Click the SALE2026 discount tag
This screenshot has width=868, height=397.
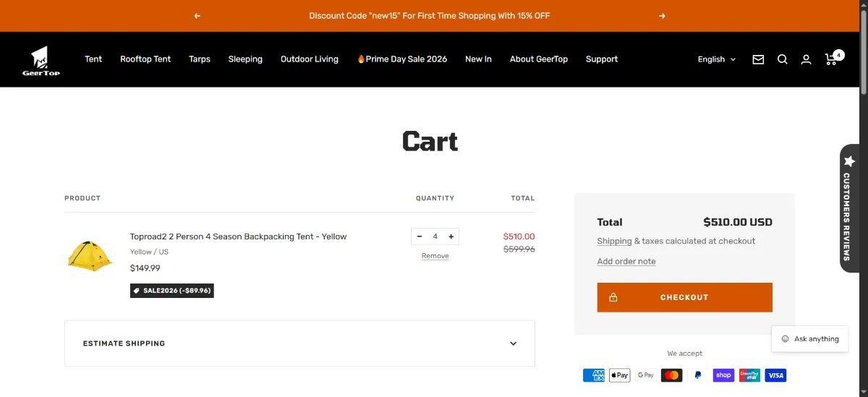[x=172, y=291]
